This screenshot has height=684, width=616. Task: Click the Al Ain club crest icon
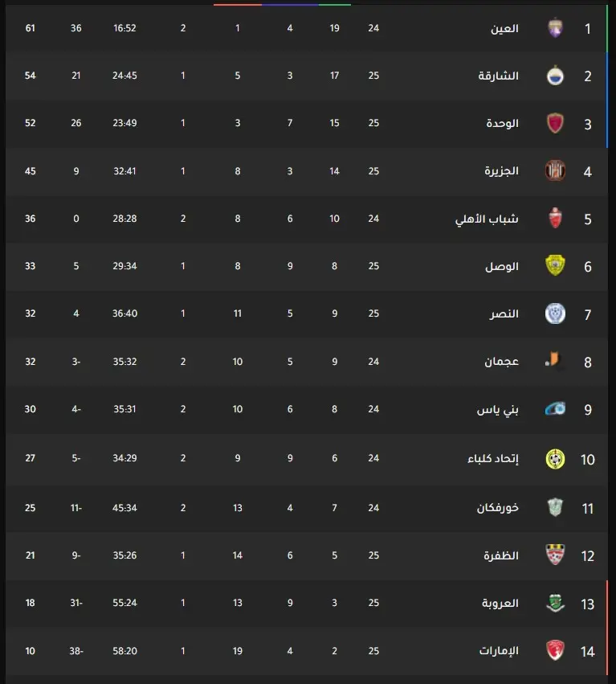555,28
